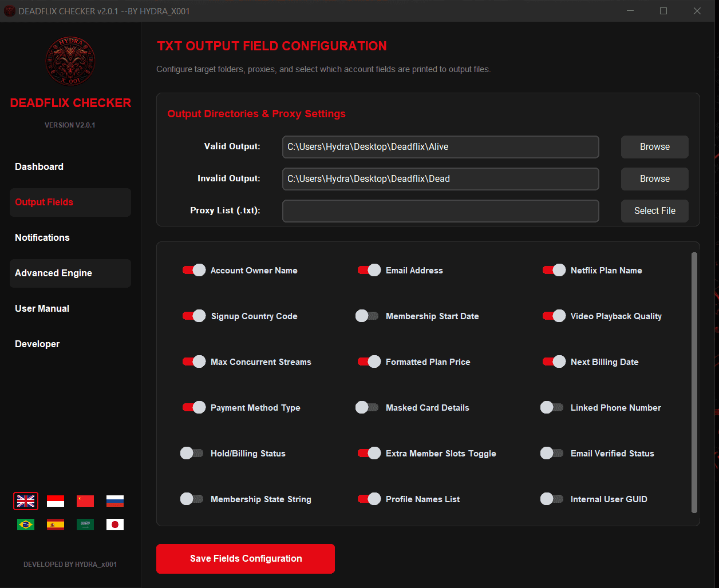Click the app icon in title bar
The image size is (719, 588).
click(10, 11)
